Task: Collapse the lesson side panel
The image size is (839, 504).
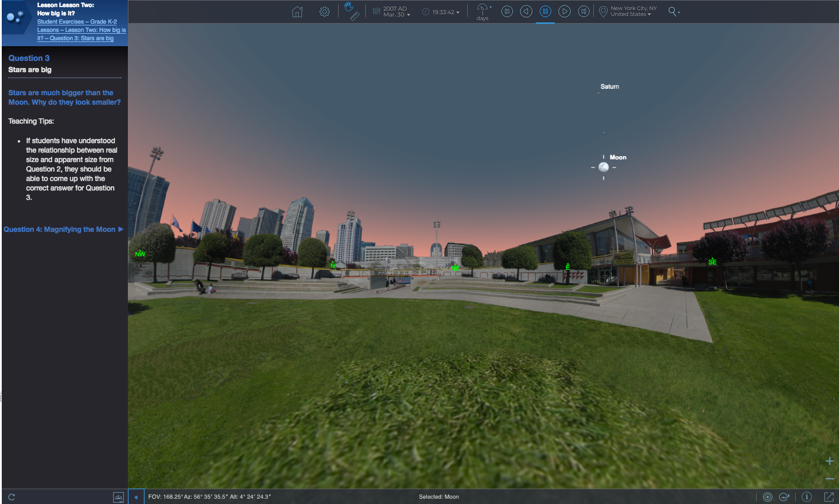Action: point(136,497)
